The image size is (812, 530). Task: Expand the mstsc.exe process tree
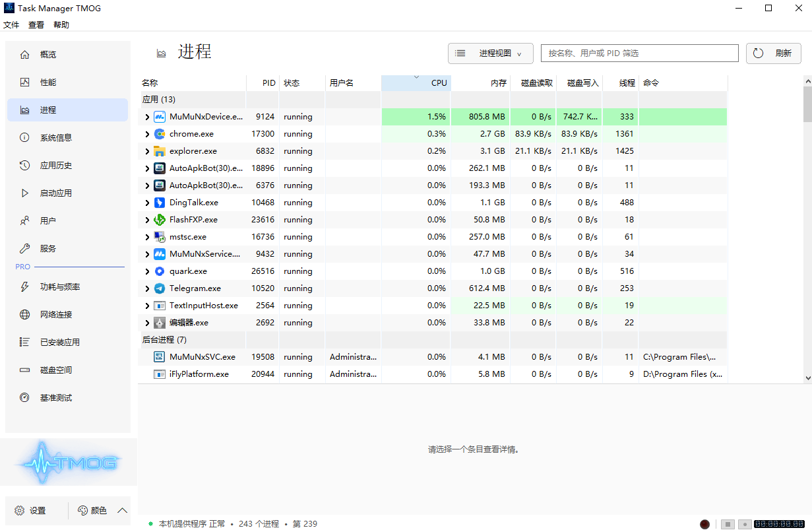tap(147, 237)
